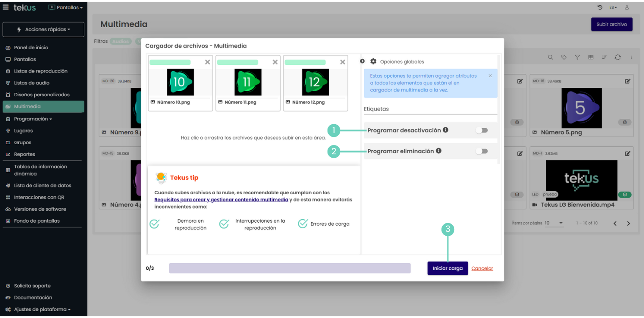Click the info icon beside Programar eliminación
644x318 pixels.
coord(439,151)
